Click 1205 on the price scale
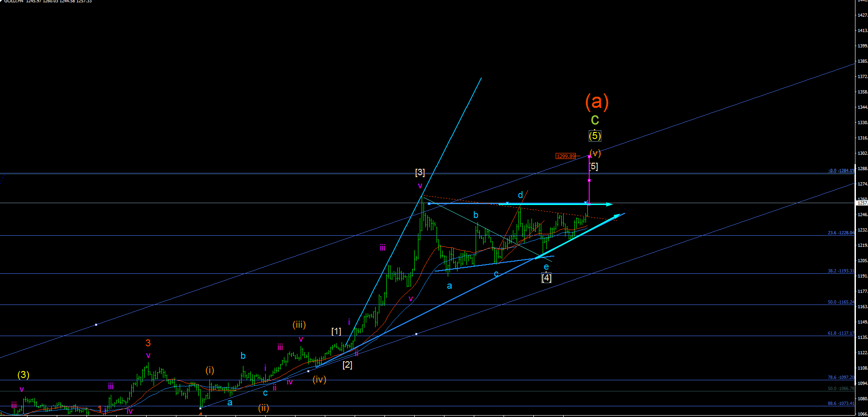Image resolution: width=868 pixels, height=417 pixels. coord(862,261)
